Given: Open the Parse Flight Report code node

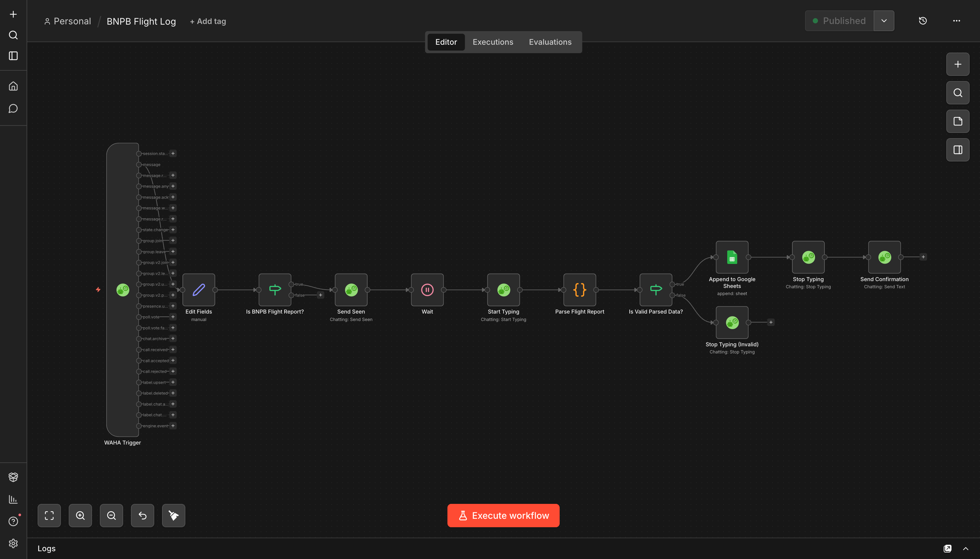Looking at the screenshot, I should click(579, 290).
